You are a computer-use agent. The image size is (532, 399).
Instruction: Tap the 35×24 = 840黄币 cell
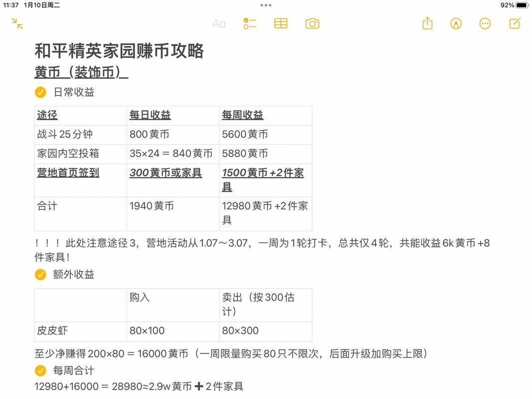[173, 154]
